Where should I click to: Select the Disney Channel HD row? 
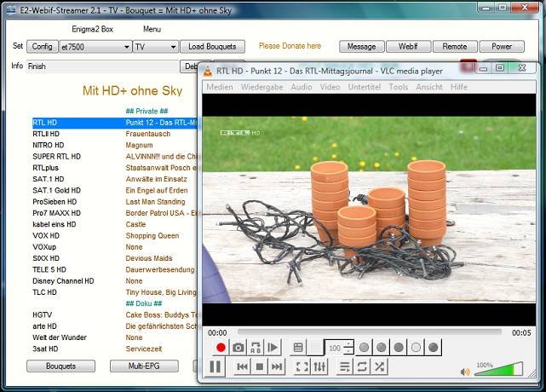pyautogui.click(x=63, y=281)
